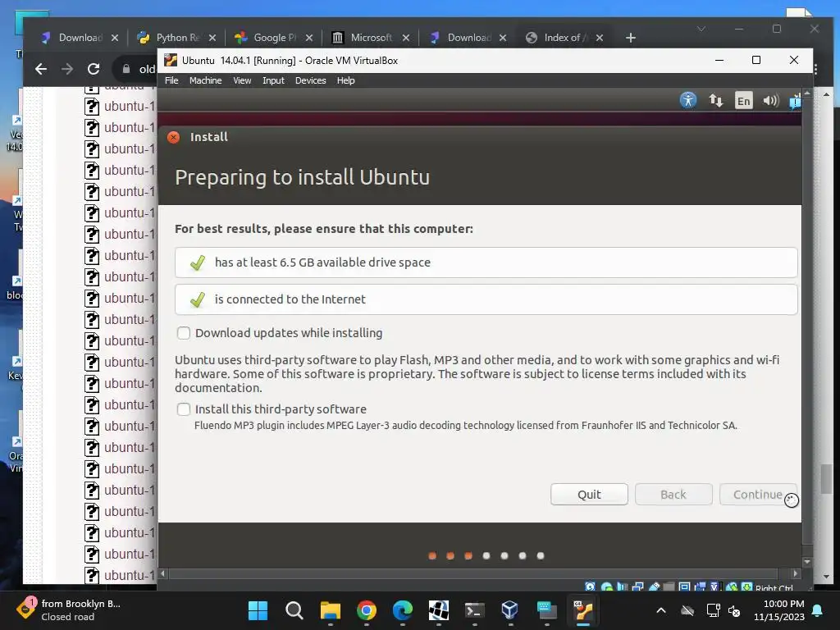This screenshot has width=840, height=630.
Task: Open the View menu in VirtualBox
Action: point(242,80)
